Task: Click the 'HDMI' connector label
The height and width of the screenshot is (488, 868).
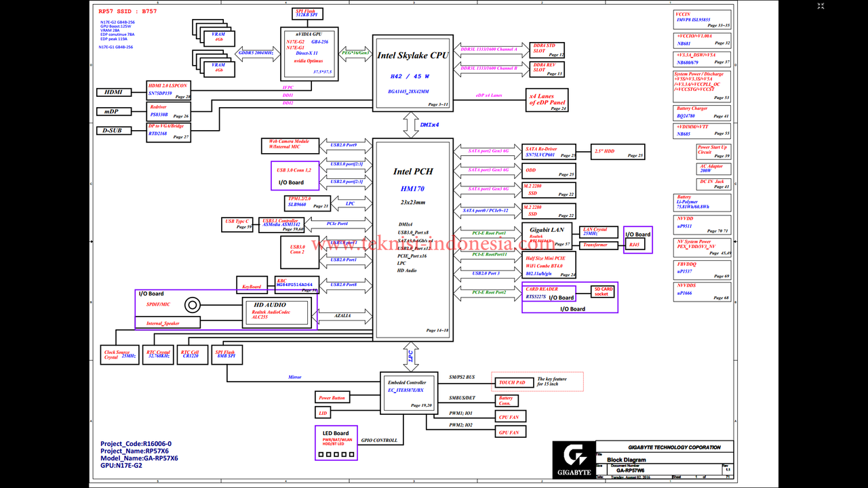Action: click(x=114, y=92)
